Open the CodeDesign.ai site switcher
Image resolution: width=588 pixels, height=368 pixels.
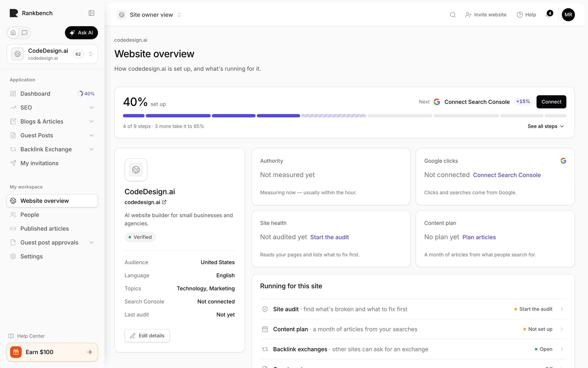pyautogui.click(x=52, y=54)
